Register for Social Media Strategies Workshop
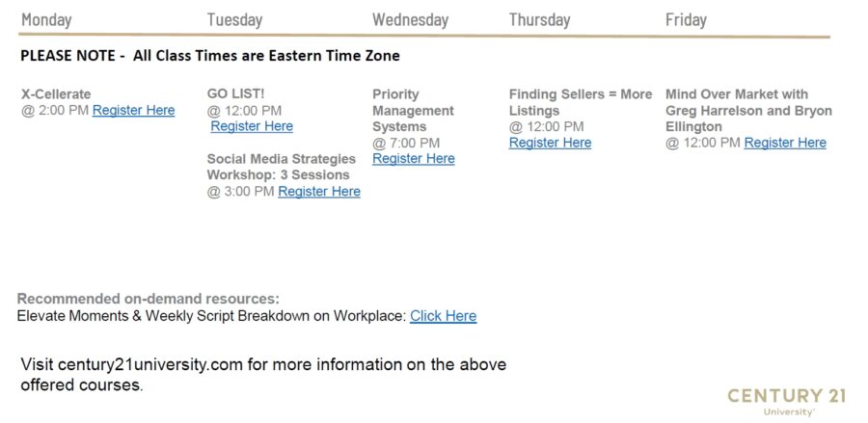Screen dimensions: 868x423 coord(319,192)
